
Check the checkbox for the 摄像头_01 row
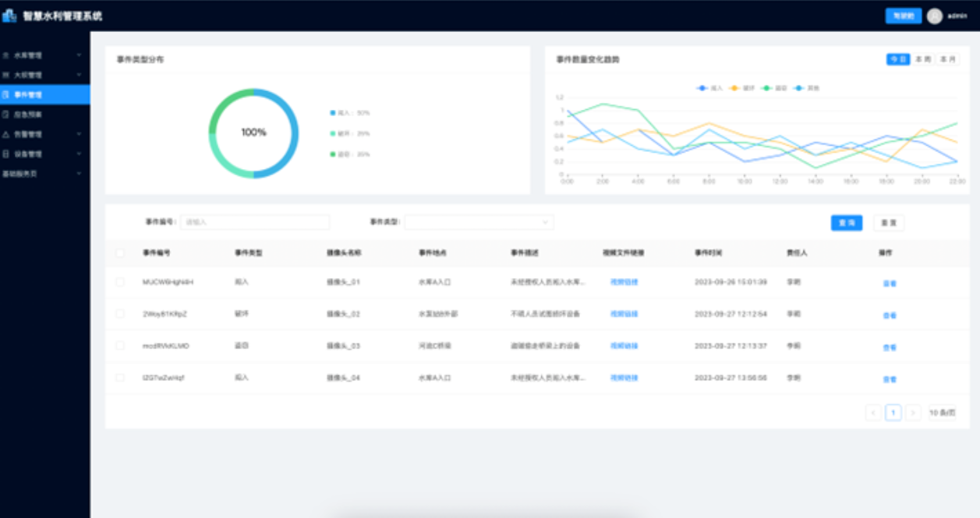pos(120,282)
